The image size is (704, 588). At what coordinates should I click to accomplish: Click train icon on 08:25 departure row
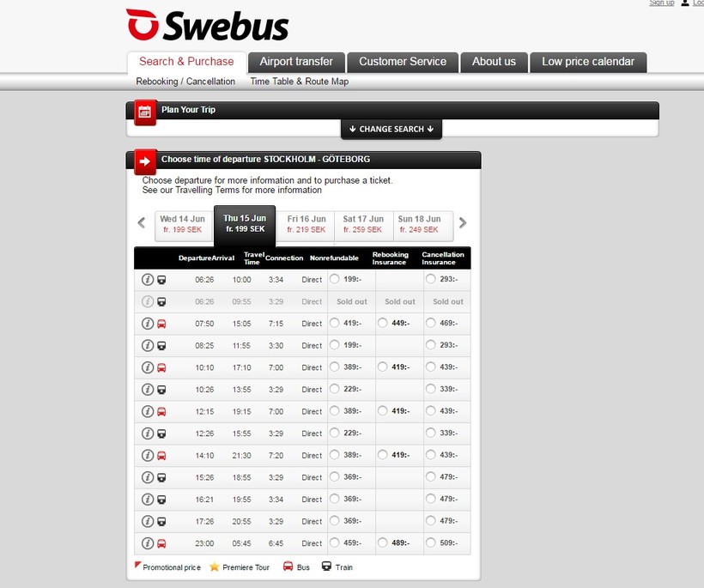161,346
